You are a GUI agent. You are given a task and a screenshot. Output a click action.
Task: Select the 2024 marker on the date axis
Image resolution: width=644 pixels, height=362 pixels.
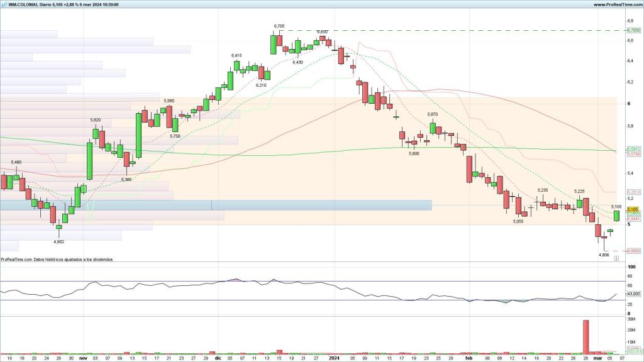pyautogui.click(x=334, y=358)
